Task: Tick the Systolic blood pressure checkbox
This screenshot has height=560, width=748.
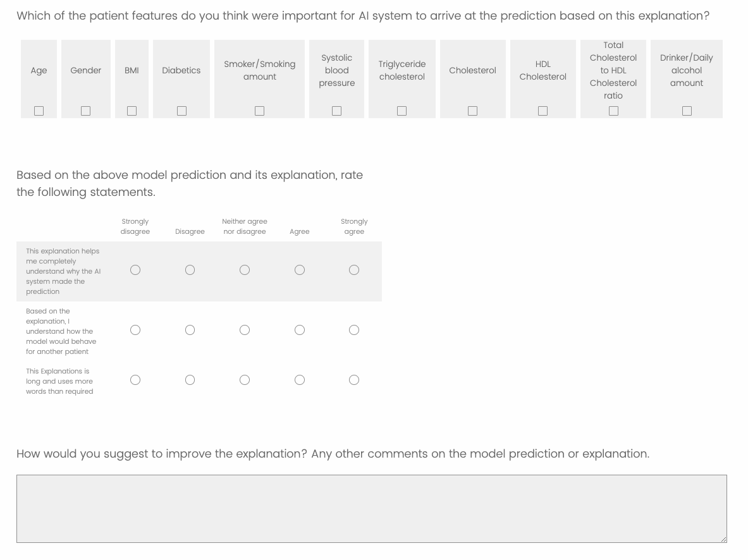Action: pos(337,111)
